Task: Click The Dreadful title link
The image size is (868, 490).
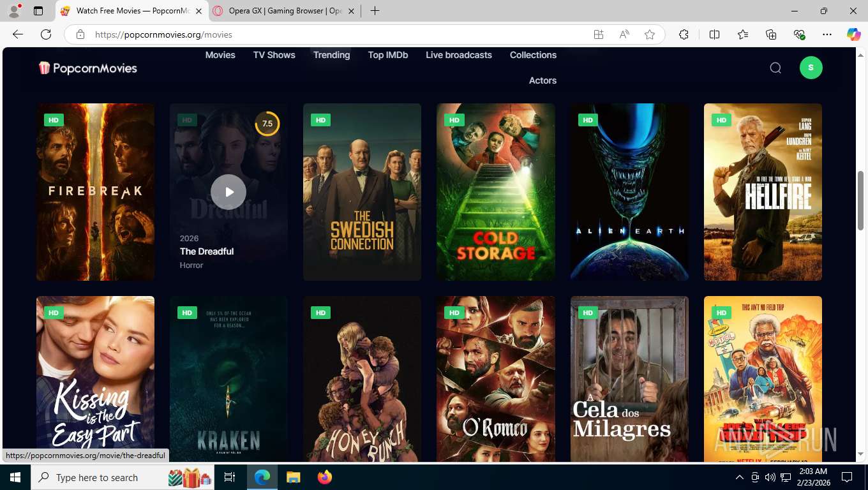Action: click(207, 251)
